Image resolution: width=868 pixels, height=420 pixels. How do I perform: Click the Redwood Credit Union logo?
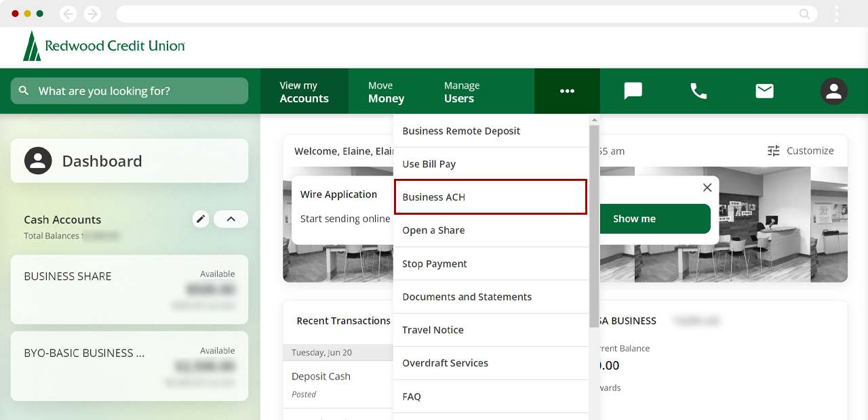(104, 46)
